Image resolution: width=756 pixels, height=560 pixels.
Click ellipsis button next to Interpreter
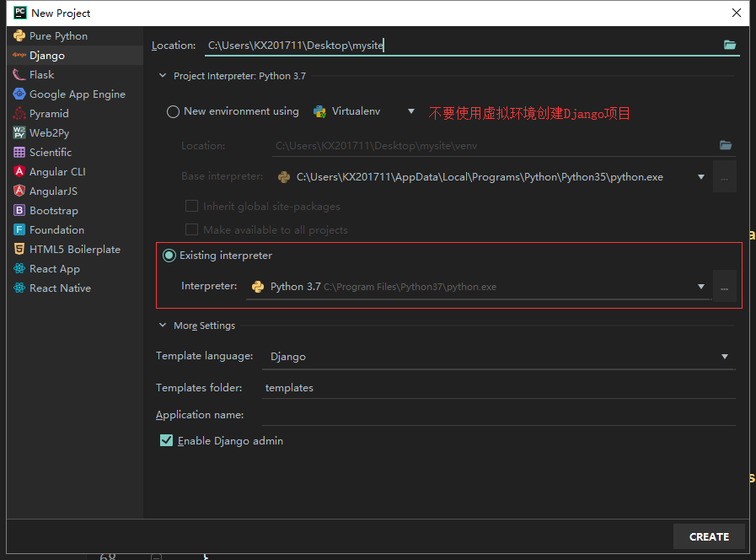[x=725, y=287]
